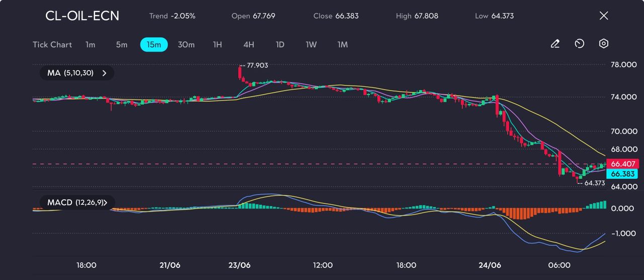Switch to Tick Chart view

coord(52,45)
